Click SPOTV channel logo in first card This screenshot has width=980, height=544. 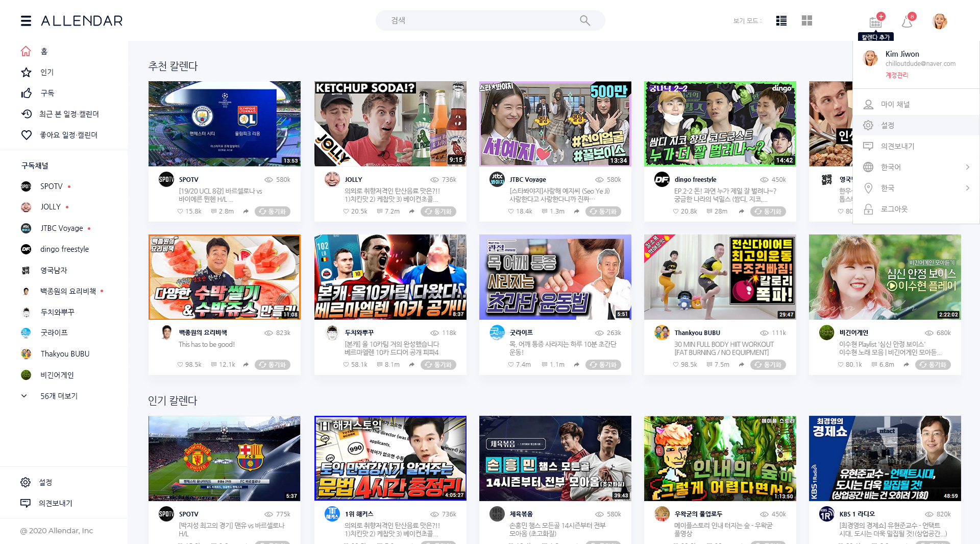point(166,179)
